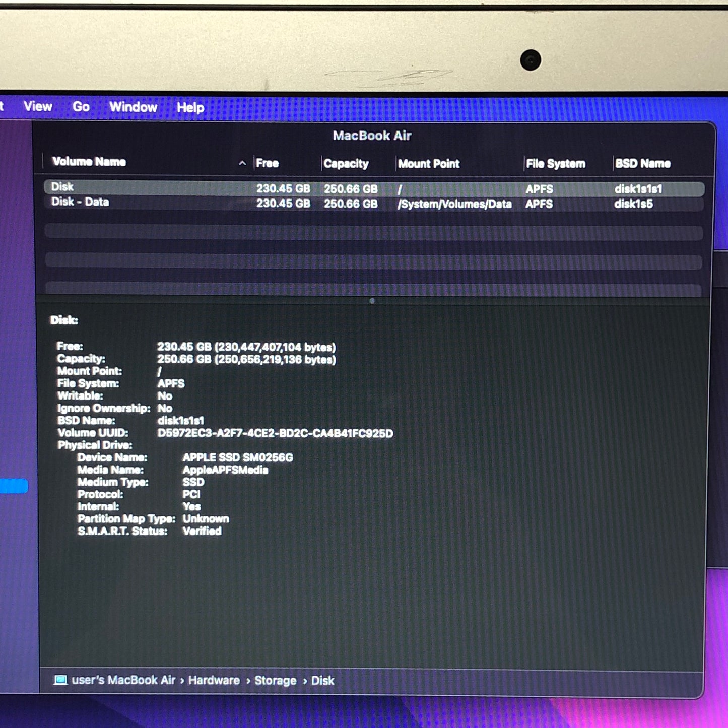The height and width of the screenshot is (728, 728).
Task: Go to Storage in the path bar
Action: pyautogui.click(x=276, y=681)
